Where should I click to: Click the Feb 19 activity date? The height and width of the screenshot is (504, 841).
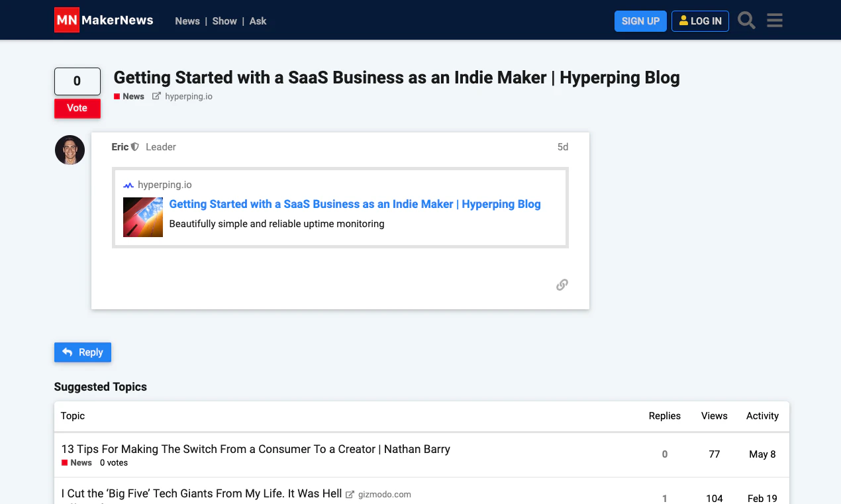coord(763,499)
